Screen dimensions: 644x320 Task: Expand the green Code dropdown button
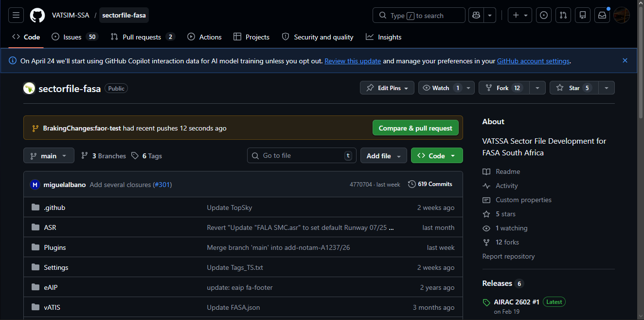pyautogui.click(x=436, y=156)
